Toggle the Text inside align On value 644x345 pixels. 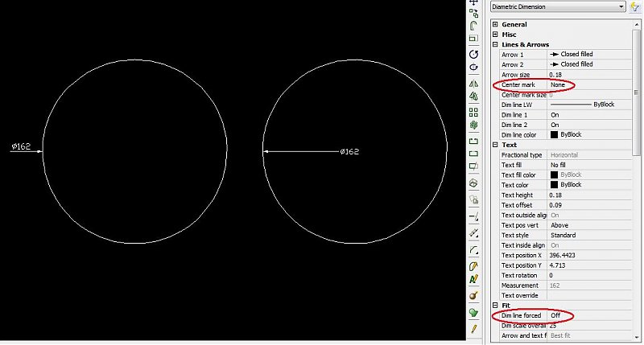pyautogui.click(x=590, y=245)
